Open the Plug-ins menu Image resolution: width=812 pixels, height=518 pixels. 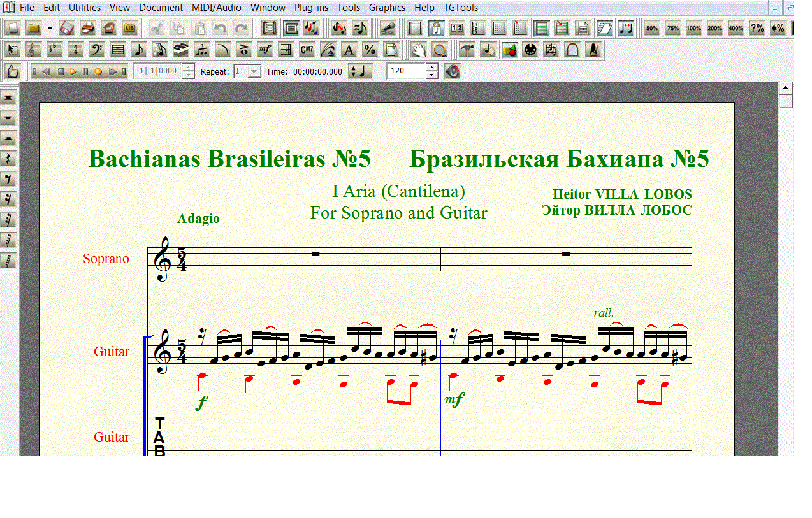[311, 8]
